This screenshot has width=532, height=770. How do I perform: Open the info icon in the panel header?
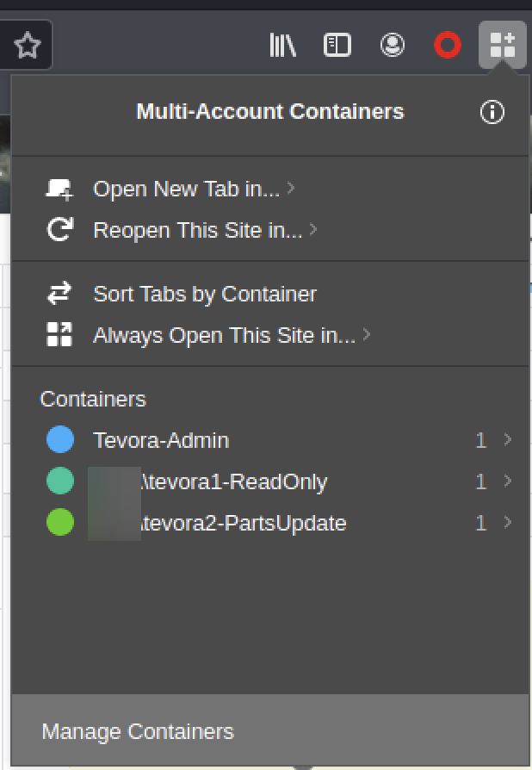pos(492,112)
